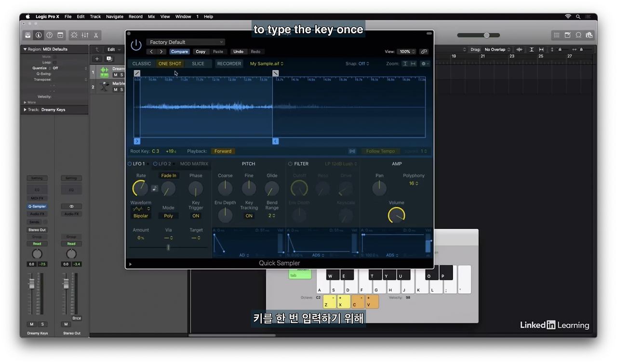Click the vertical auto zoom icon in tracks header

[x=532, y=50]
